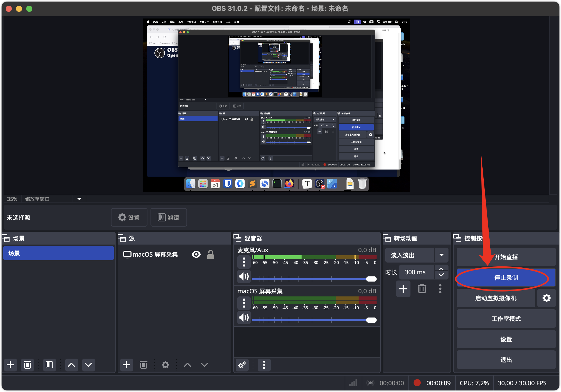
Task: Click the Trash icon in the previewed dock
Action: click(x=362, y=184)
